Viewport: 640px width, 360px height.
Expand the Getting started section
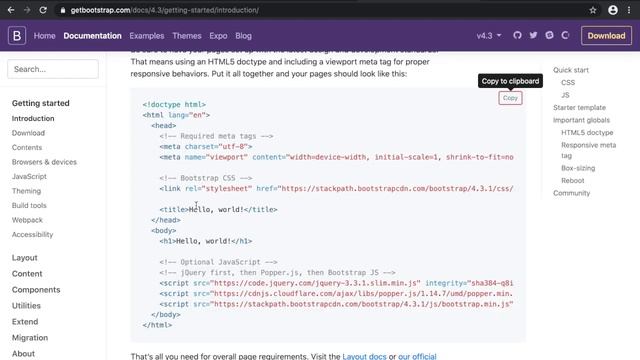tap(40, 103)
